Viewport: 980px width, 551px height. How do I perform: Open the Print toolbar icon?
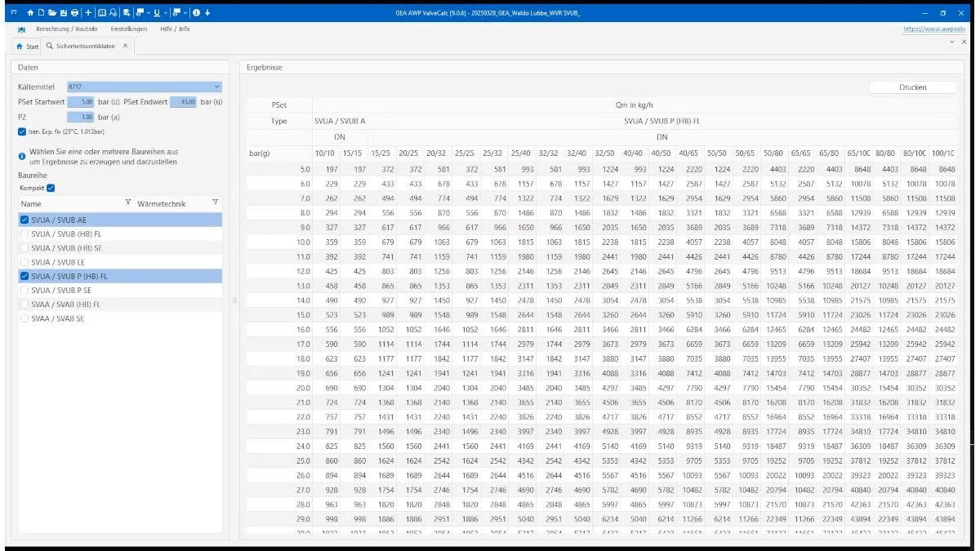point(76,12)
